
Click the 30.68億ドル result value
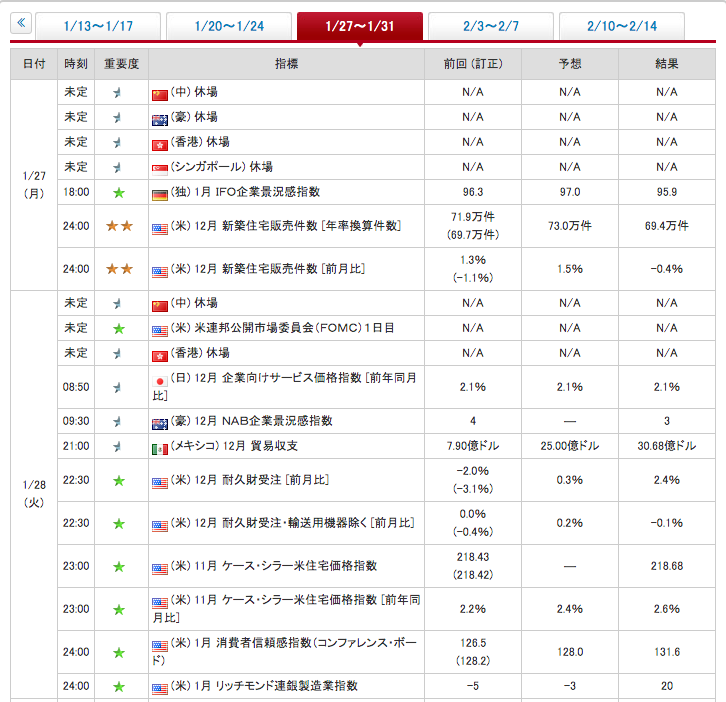pyautogui.click(x=667, y=446)
